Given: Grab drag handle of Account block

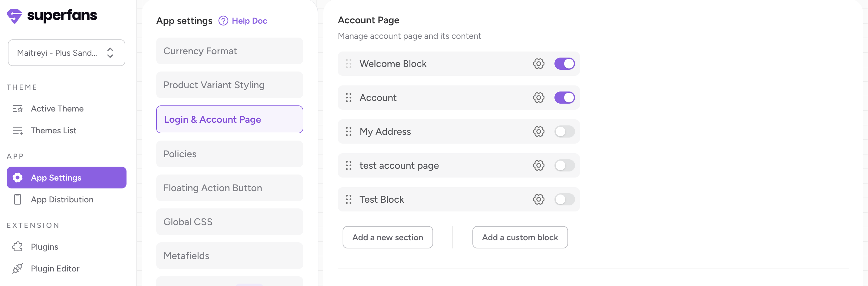Looking at the screenshot, I should [x=348, y=98].
